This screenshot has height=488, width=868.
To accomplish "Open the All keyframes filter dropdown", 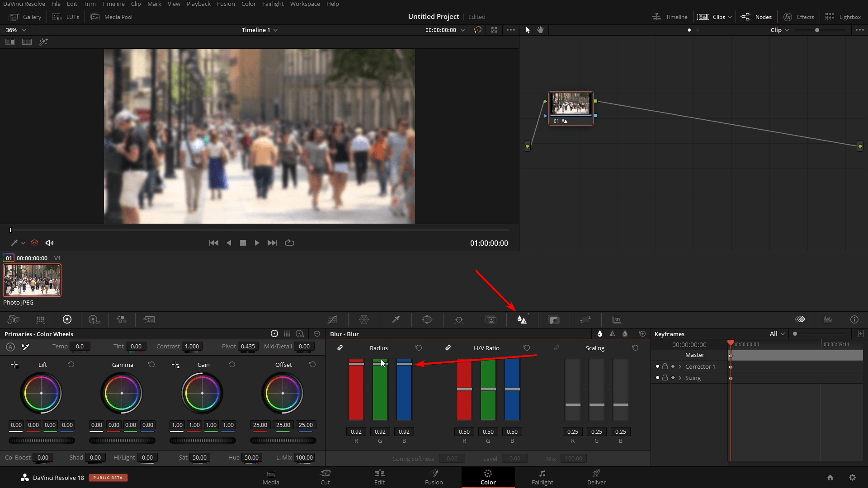I will 776,334.
